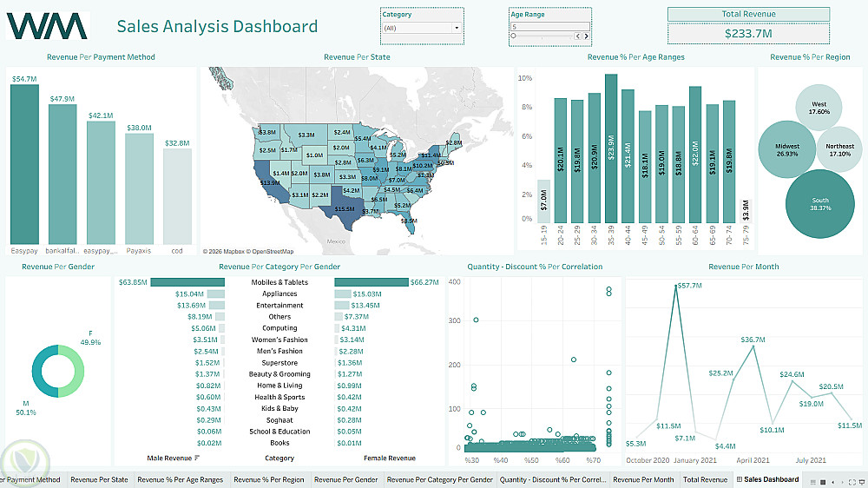Select the West region bubble

[x=819, y=108]
